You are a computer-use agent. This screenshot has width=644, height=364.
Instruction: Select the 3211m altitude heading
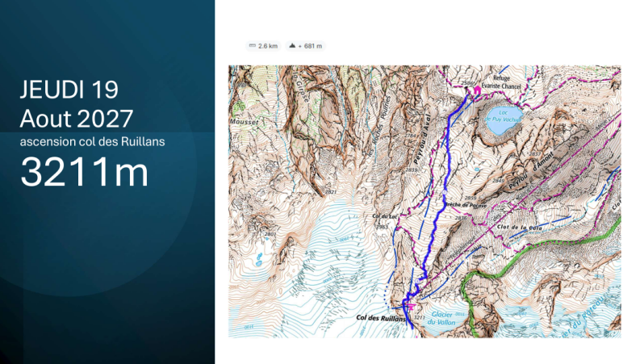(84, 171)
